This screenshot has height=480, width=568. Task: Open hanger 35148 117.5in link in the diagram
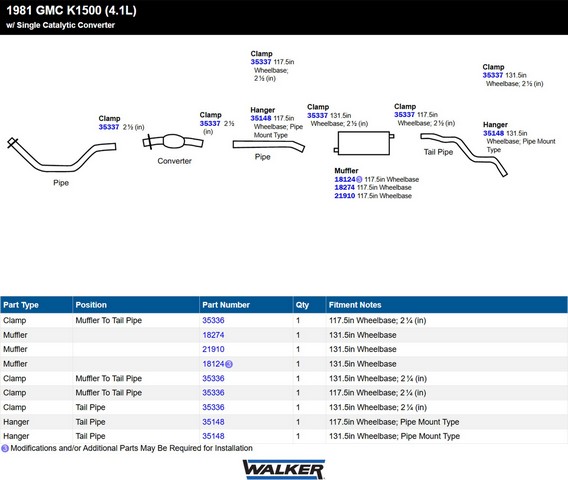[x=261, y=118]
